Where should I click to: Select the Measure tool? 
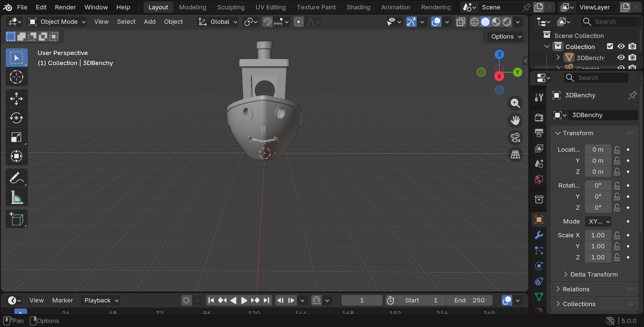(x=16, y=197)
